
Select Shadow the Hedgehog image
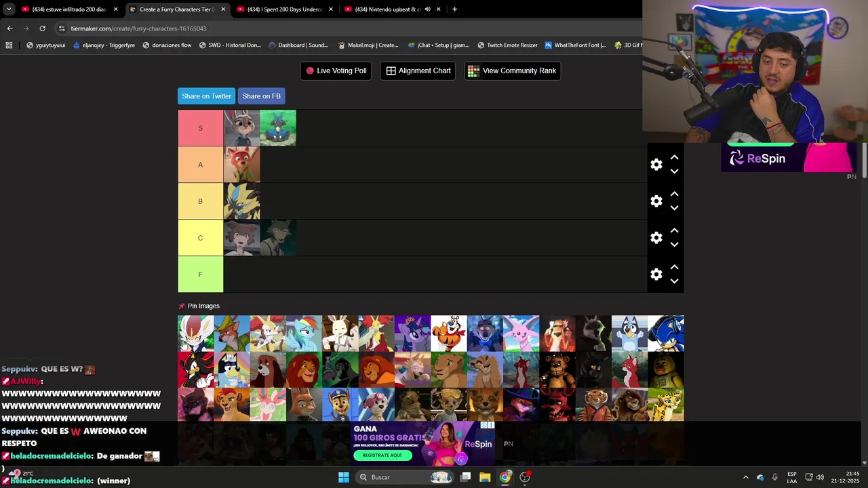[x=195, y=369]
